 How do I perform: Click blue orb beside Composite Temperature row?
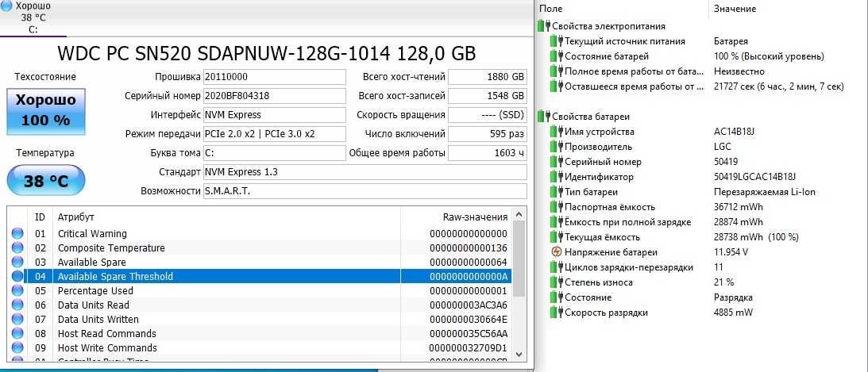17,248
